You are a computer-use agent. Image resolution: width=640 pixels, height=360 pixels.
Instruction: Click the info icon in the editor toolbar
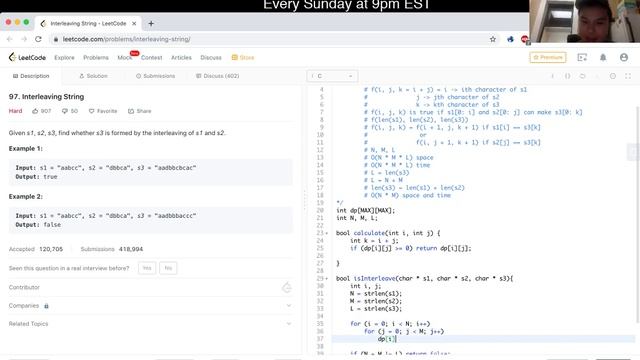tap(553, 76)
